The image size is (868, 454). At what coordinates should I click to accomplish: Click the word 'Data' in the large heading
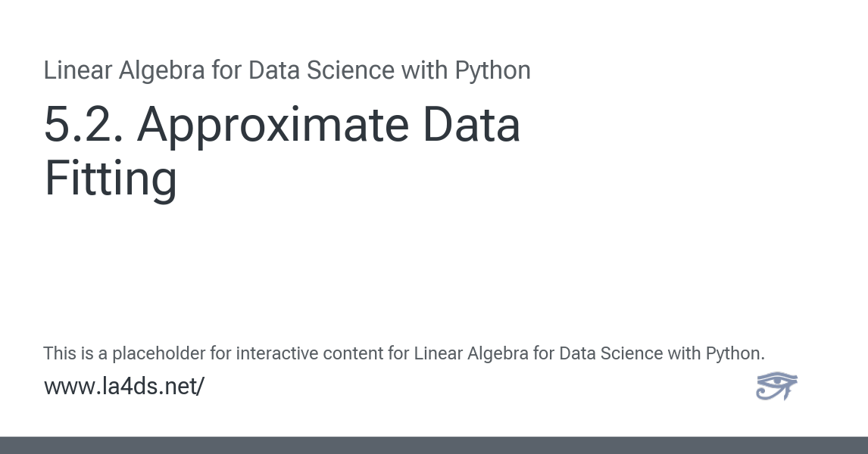(471, 126)
